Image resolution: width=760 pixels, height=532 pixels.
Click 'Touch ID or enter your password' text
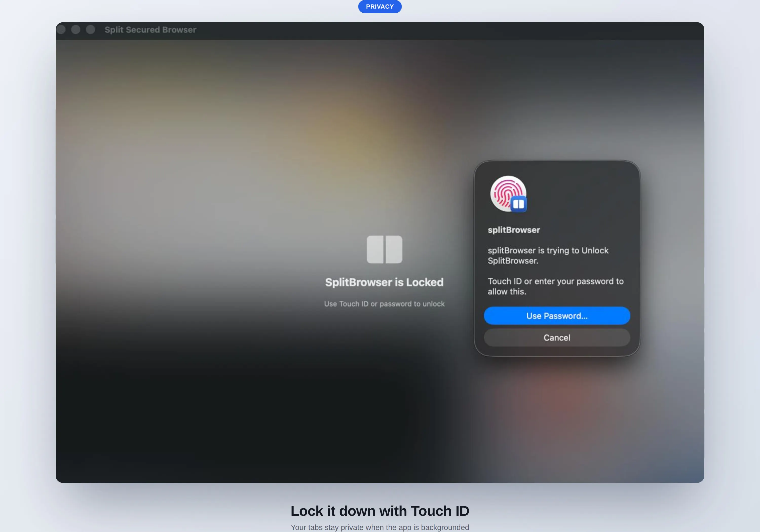pos(556,286)
